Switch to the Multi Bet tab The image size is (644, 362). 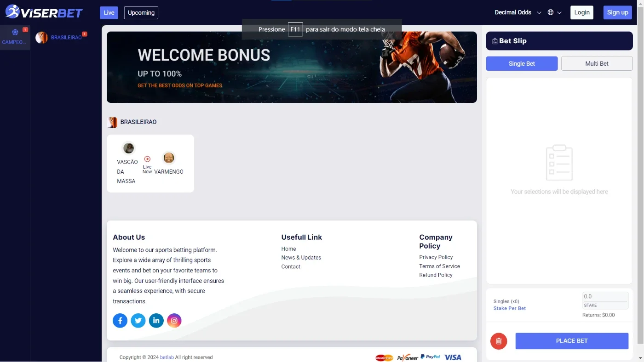[x=597, y=63]
